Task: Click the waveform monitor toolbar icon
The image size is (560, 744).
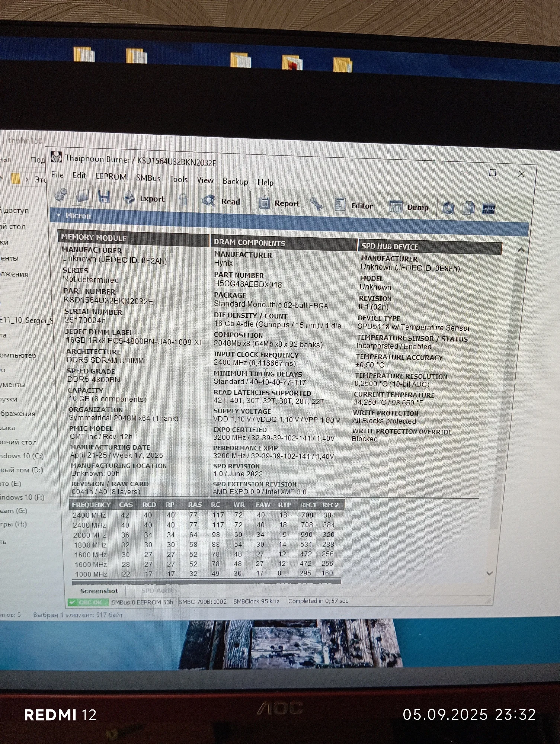Action: [489, 209]
